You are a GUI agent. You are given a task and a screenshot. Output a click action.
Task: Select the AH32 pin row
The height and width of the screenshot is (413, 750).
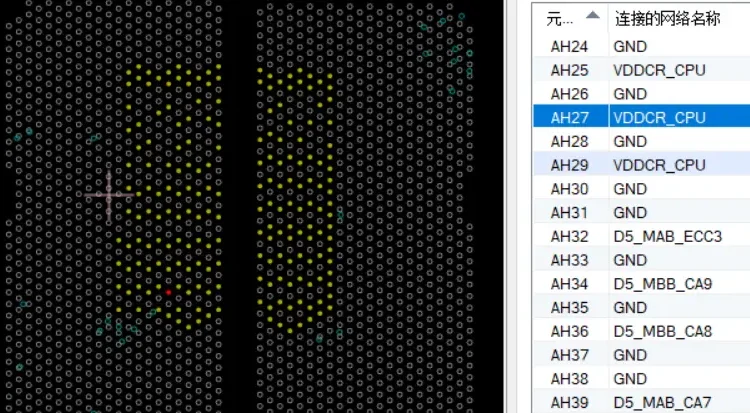coord(641,236)
